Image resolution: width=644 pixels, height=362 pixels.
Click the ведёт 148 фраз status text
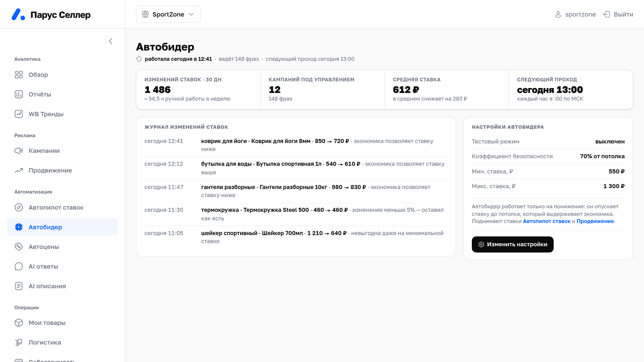[239, 59]
